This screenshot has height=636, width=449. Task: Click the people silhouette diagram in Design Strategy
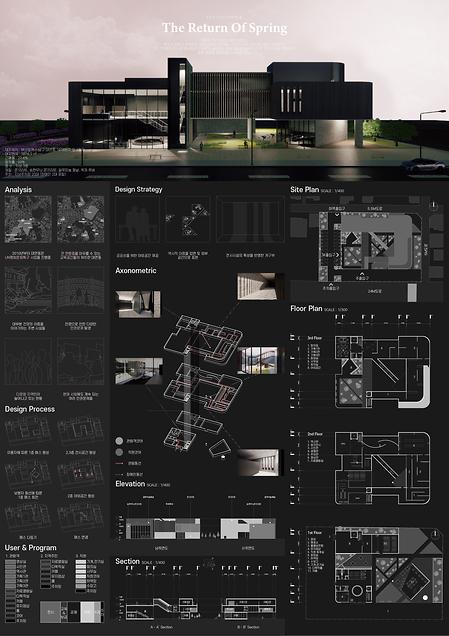click(137, 220)
